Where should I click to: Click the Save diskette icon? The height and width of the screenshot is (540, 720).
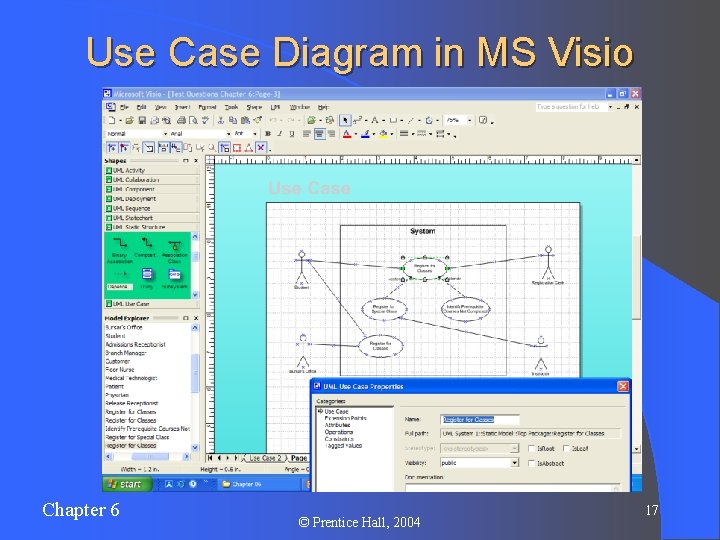(x=142, y=120)
